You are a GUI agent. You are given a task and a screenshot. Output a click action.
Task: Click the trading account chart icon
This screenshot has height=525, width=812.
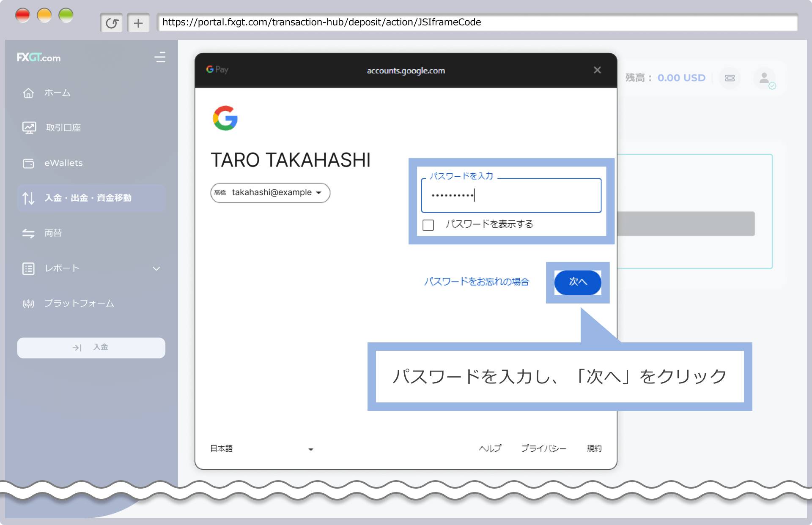[x=29, y=128]
